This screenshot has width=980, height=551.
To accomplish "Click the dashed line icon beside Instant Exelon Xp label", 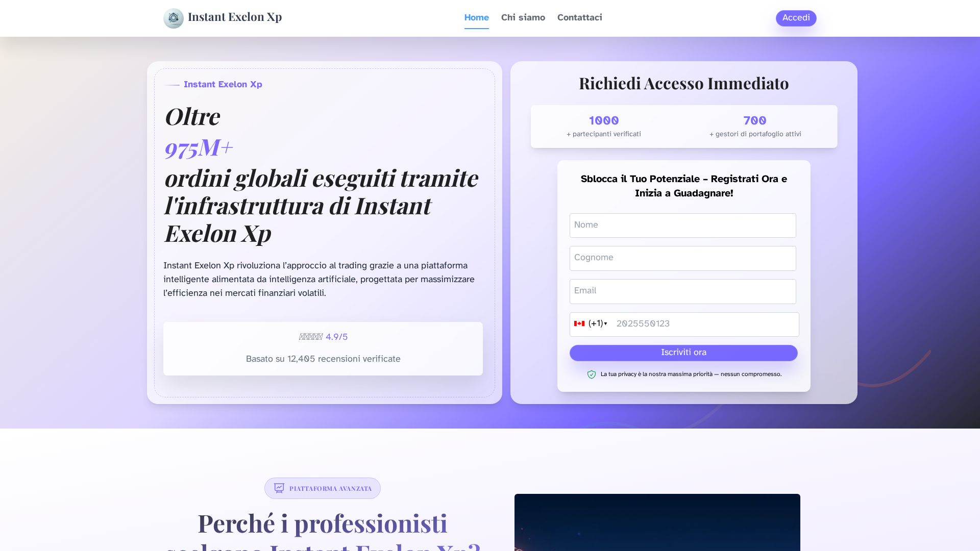I will tap(171, 85).
